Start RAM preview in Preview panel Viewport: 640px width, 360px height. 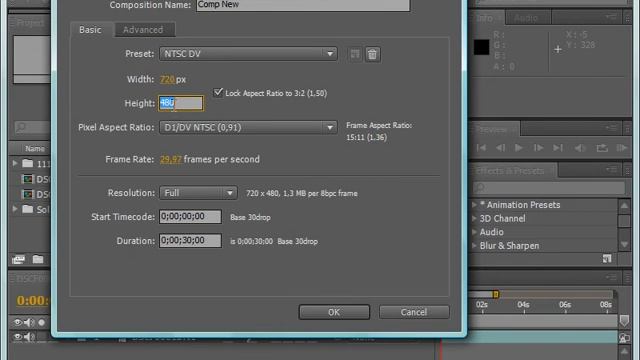click(x=622, y=148)
